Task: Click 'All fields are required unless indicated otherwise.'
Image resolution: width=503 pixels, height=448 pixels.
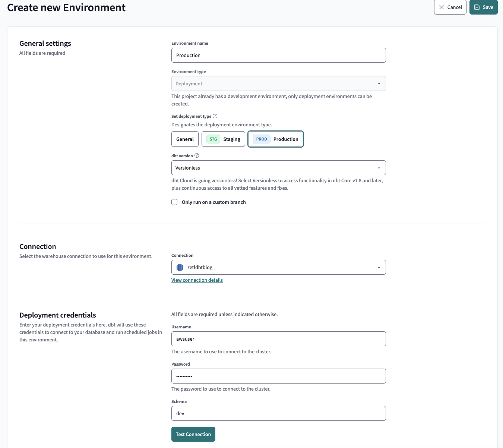Action: tap(225, 314)
